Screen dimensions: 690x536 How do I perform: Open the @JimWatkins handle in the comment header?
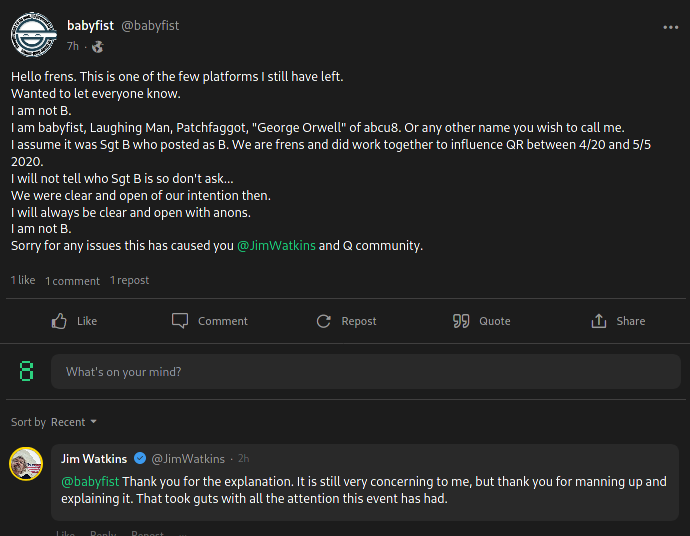188,459
